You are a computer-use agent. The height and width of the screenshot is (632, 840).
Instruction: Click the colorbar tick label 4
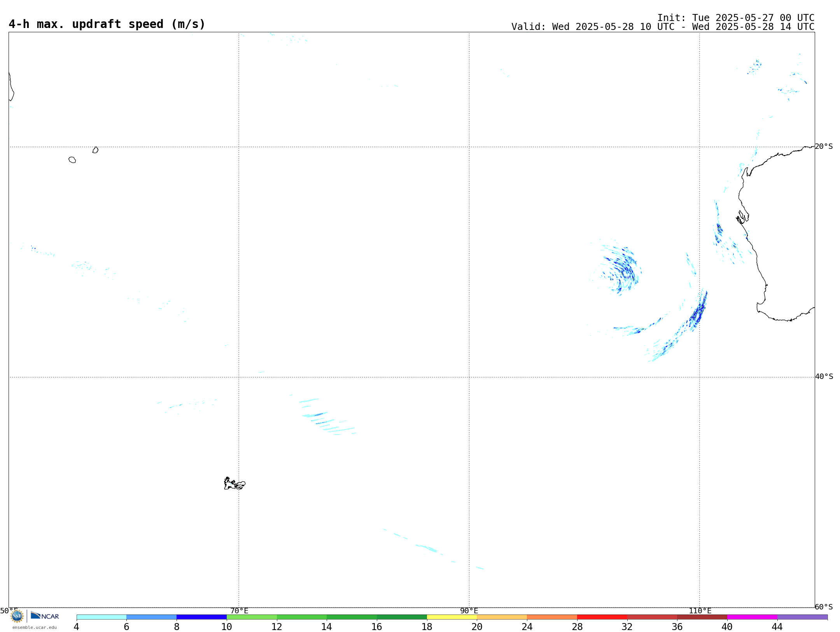coord(76,627)
